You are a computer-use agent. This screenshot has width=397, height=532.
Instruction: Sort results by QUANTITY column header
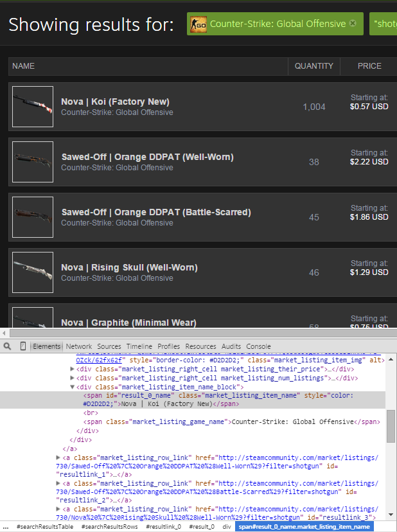click(314, 66)
